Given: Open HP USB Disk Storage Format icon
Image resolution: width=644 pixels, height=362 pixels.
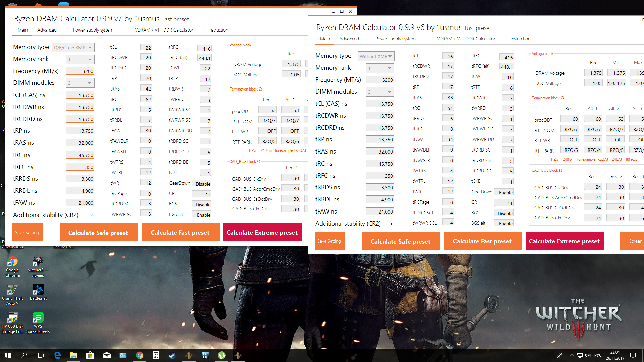Looking at the screenshot, I should click(12, 318).
